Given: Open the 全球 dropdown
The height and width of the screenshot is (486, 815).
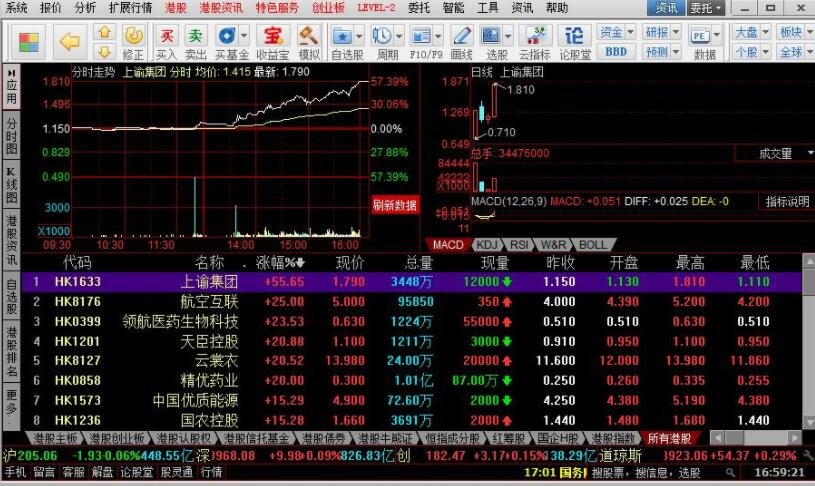Looking at the screenshot, I should (x=795, y=51).
